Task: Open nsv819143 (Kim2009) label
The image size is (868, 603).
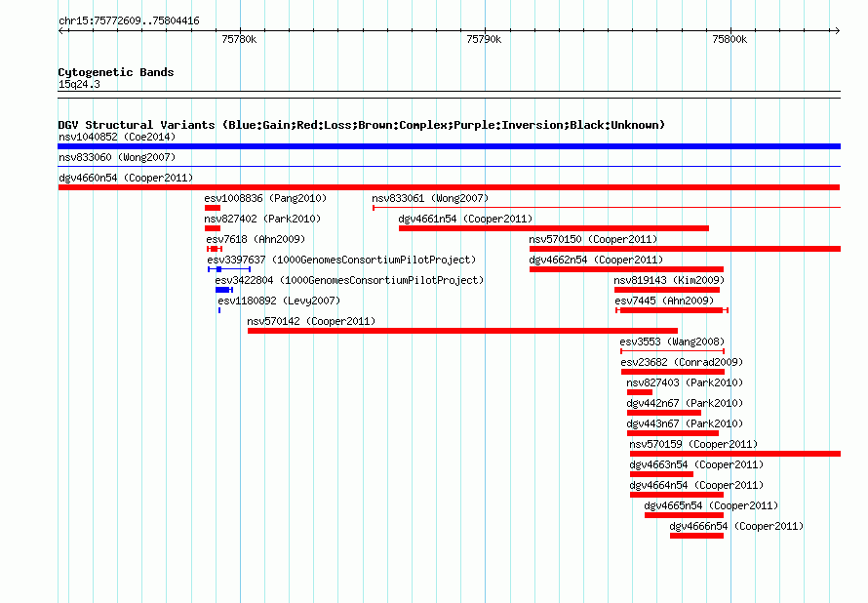Action: tap(669, 280)
